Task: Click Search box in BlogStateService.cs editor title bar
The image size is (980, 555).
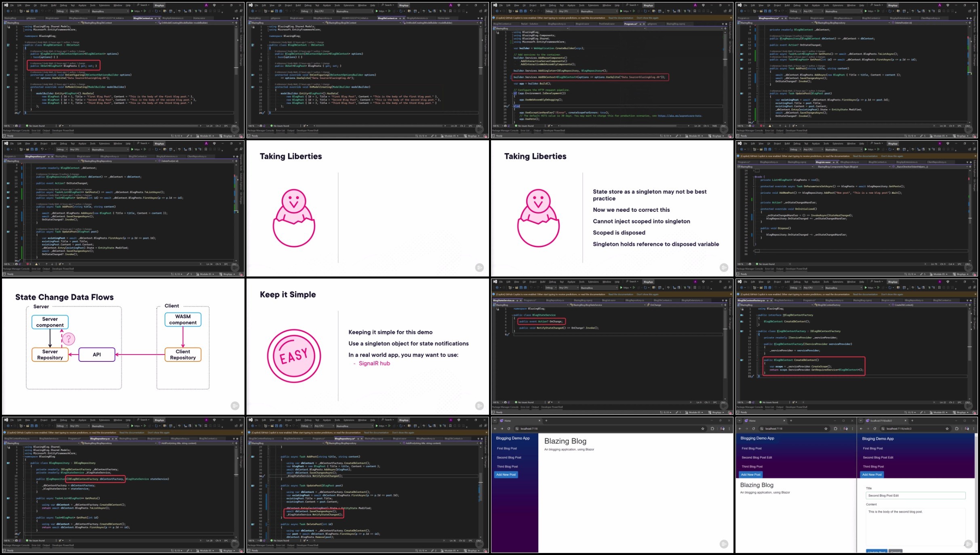Action: tap(632, 281)
